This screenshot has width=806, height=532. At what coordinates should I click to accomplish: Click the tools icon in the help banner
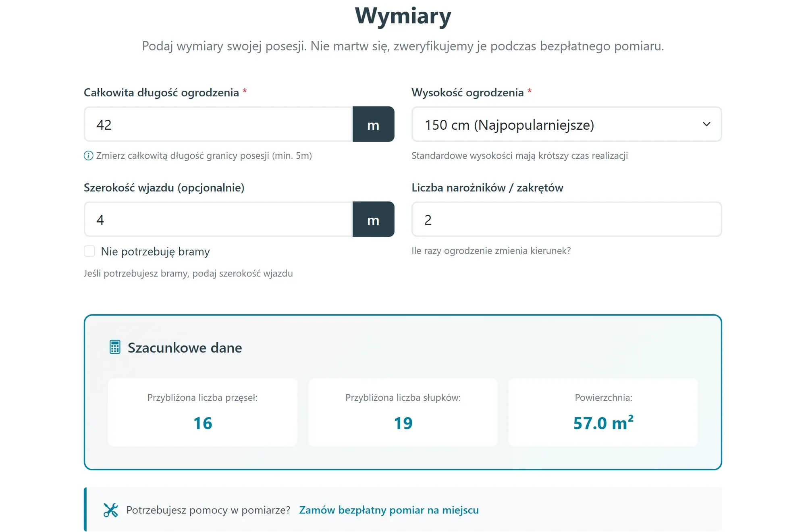coord(110,510)
